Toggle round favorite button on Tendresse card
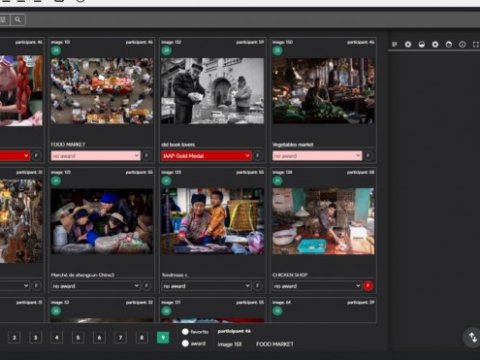Image resolution: width=480 pixels, height=360 pixels. (257, 286)
